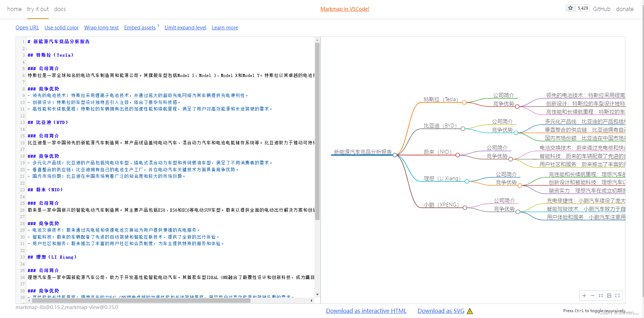Screen dimensions: 644x318
Task: Click editor scroll down arrow
Action: click(317, 295)
